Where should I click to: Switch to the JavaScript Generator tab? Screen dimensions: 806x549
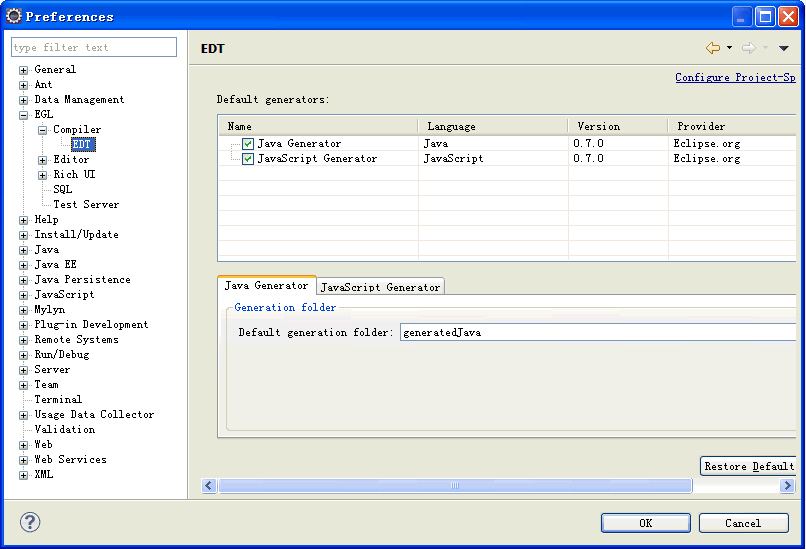click(380, 287)
